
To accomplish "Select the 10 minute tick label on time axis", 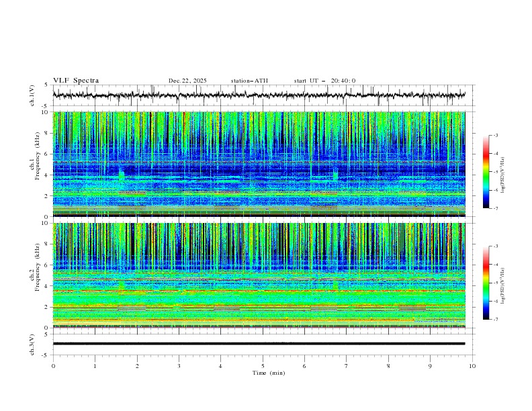I will click(x=472, y=365).
